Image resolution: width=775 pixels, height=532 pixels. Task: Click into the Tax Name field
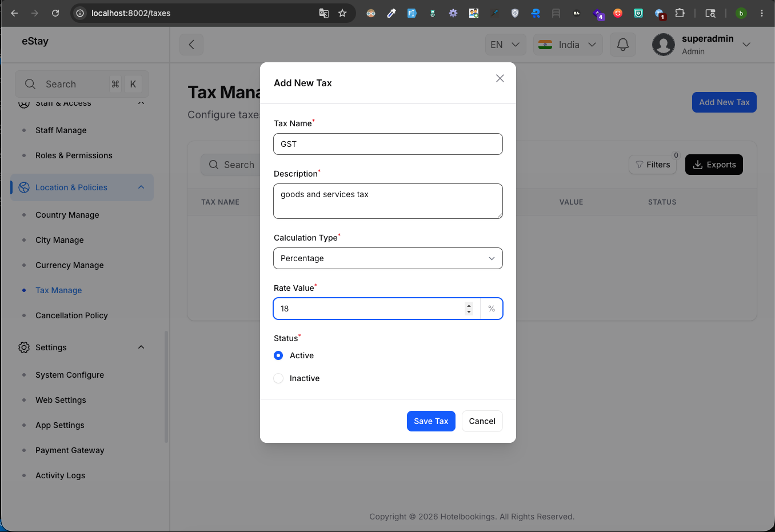pyautogui.click(x=388, y=144)
